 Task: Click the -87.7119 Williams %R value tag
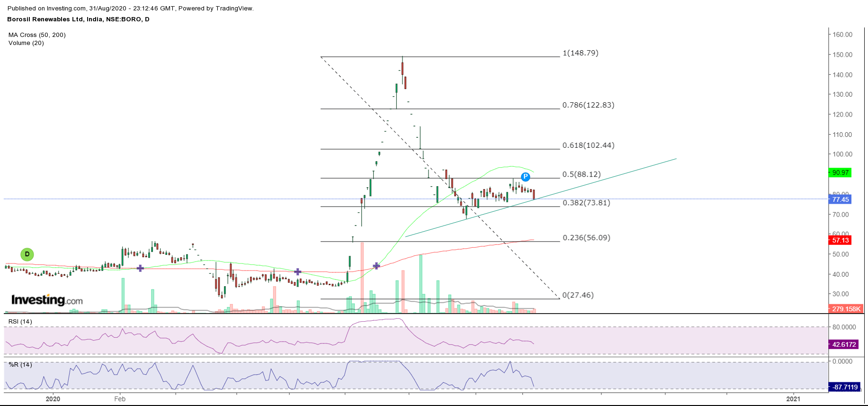tap(844, 387)
